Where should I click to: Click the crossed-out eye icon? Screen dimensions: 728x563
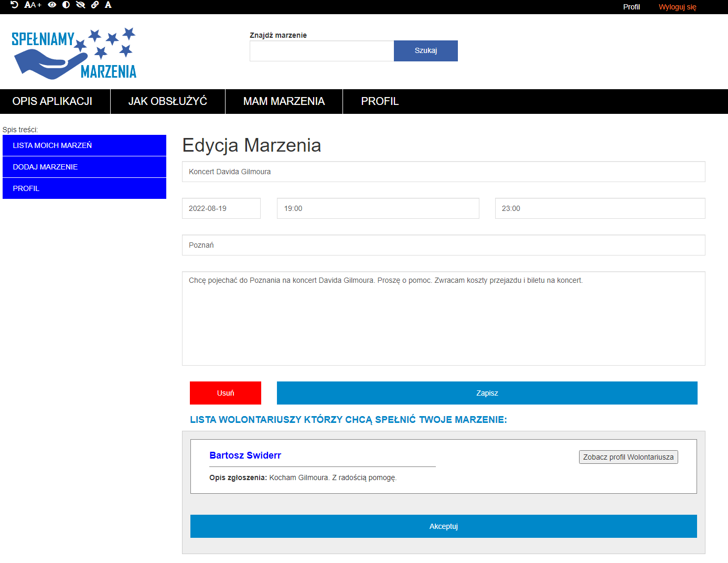(80, 5)
